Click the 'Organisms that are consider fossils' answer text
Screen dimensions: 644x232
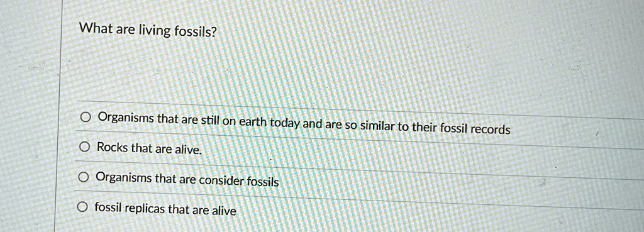187,179
